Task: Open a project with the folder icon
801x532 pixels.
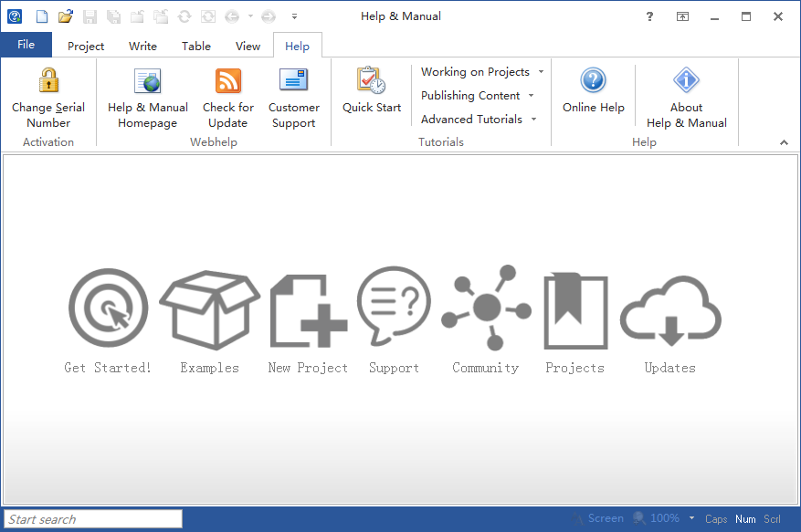Action: pyautogui.click(x=66, y=16)
